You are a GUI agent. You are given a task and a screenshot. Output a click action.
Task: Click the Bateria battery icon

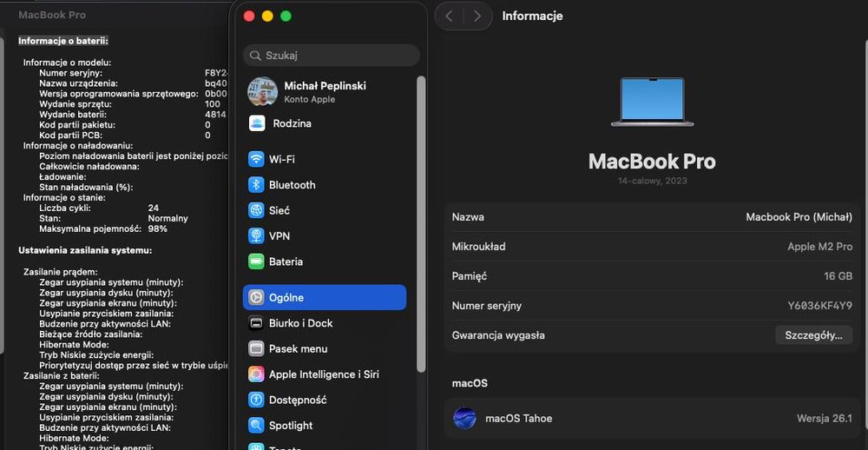coord(256,261)
